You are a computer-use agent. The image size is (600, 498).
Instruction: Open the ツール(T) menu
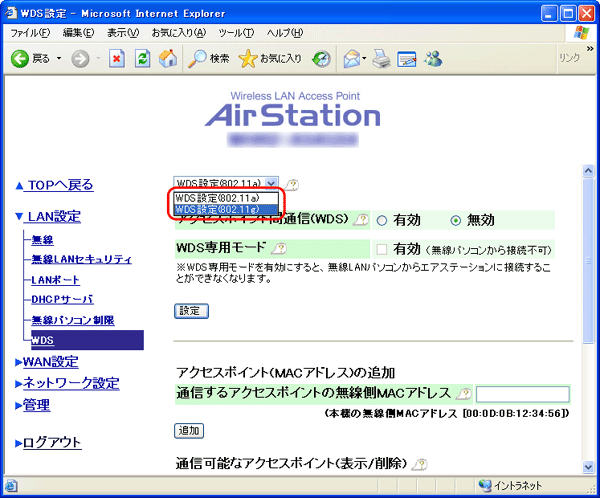coord(236,33)
